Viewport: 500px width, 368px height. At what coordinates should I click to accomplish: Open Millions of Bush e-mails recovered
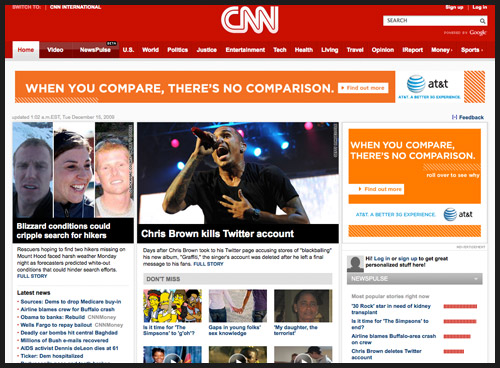point(64,340)
